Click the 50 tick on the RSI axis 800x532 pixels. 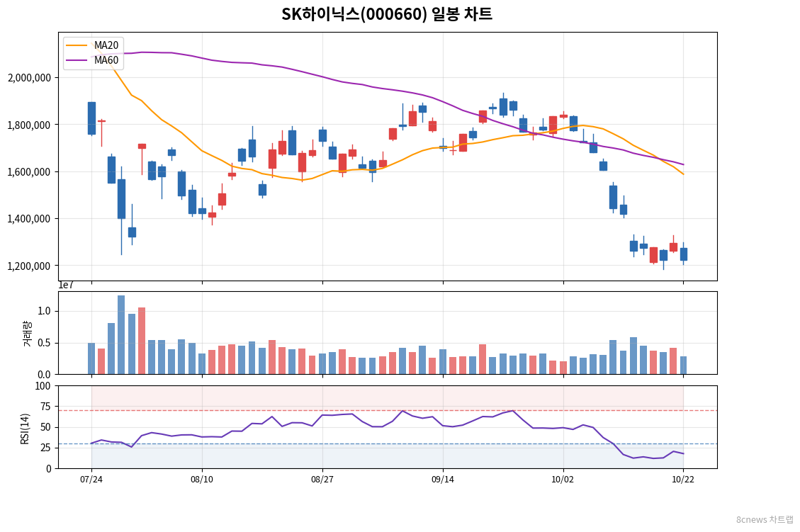45,427
